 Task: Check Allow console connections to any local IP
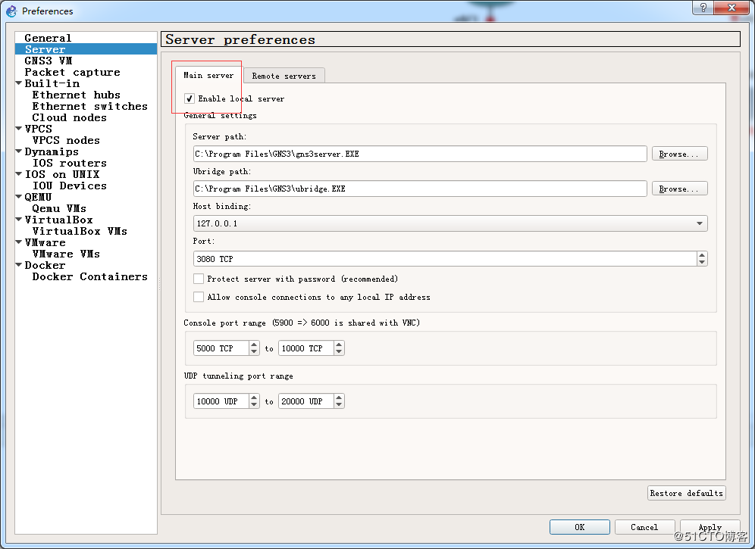(x=198, y=297)
